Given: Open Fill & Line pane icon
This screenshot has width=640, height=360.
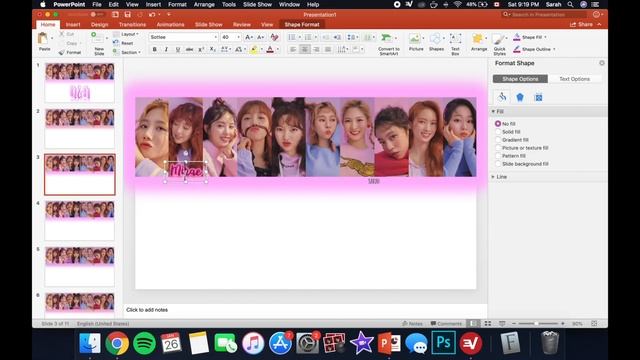Looking at the screenshot, I should (502, 97).
